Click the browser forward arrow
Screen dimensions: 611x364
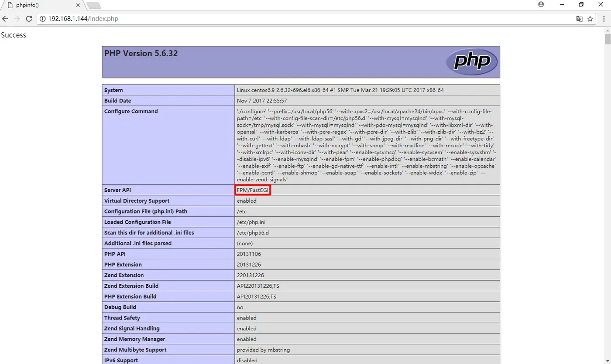(x=17, y=19)
